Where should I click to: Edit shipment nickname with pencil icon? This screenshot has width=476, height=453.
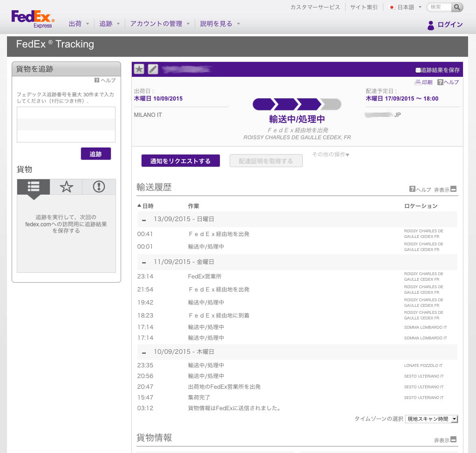coord(153,69)
